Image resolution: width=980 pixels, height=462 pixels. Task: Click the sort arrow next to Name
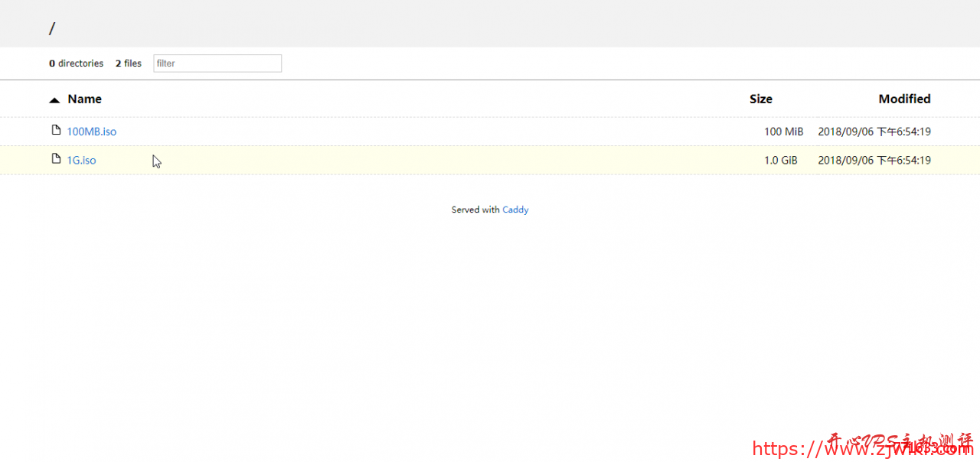(x=54, y=99)
